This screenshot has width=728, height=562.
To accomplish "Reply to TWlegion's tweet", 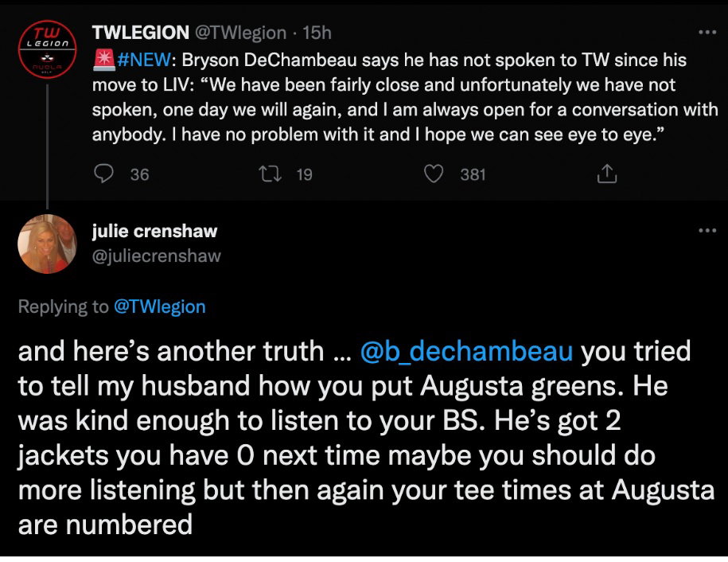I will pyautogui.click(x=103, y=174).
